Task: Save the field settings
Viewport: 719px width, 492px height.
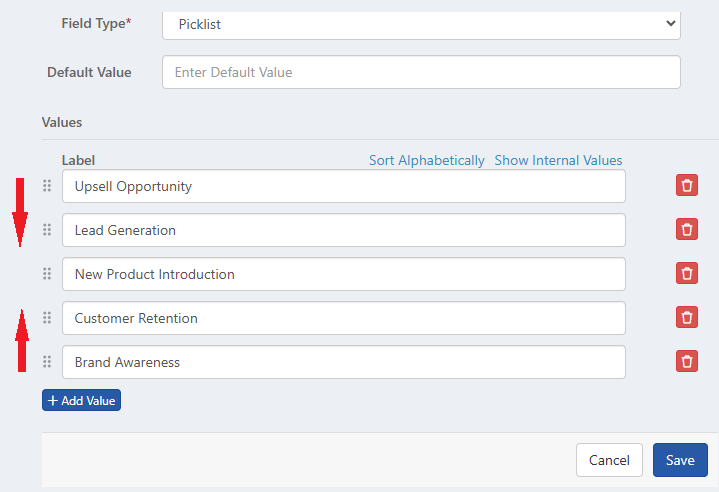Action: pyautogui.click(x=680, y=460)
